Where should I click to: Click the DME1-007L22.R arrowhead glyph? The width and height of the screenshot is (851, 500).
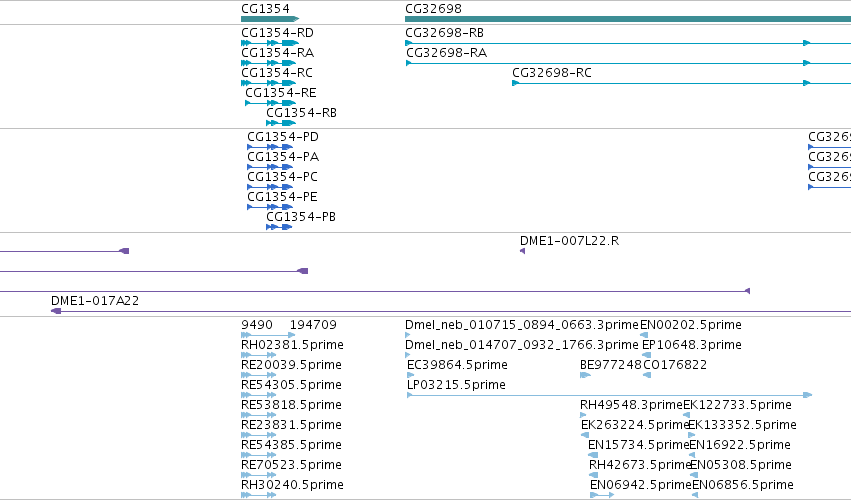click(522, 251)
